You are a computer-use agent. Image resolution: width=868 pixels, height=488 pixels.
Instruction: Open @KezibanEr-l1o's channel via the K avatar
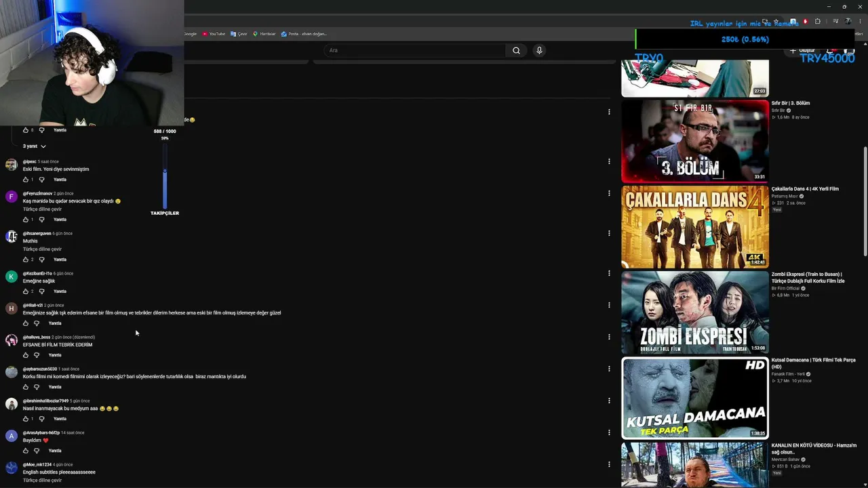tap(12, 277)
